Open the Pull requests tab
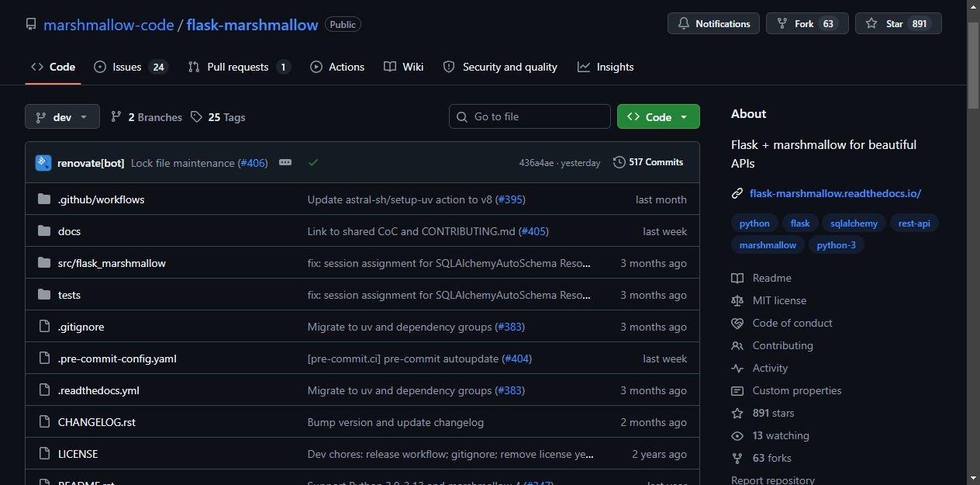Viewport: 980px width, 485px height. (x=239, y=67)
